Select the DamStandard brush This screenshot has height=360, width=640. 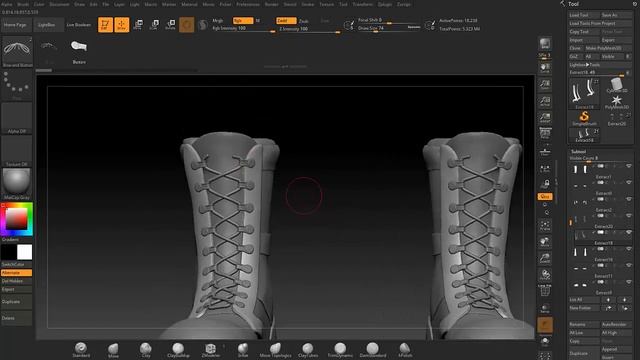tap(372, 349)
